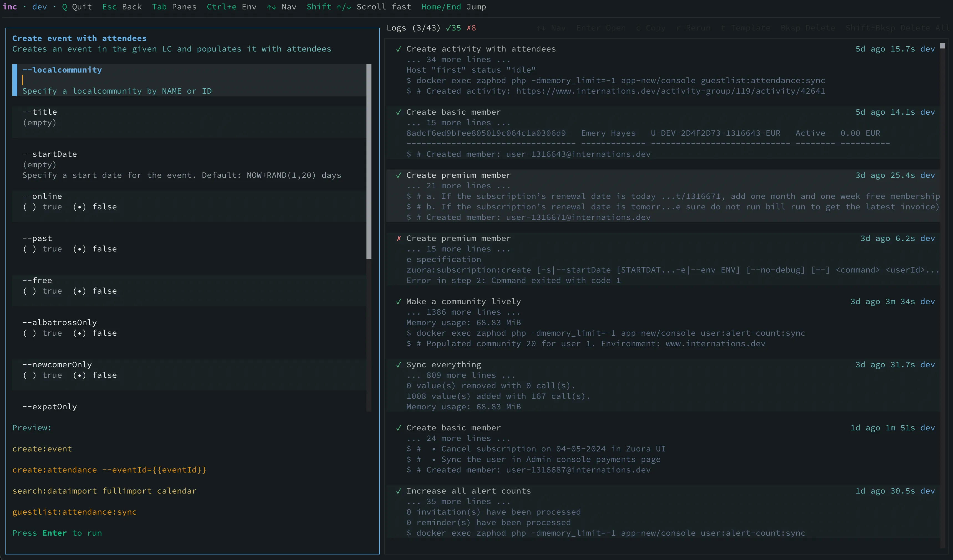Click the Press Enter to run prompt
This screenshot has width=953, height=560.
click(x=57, y=533)
